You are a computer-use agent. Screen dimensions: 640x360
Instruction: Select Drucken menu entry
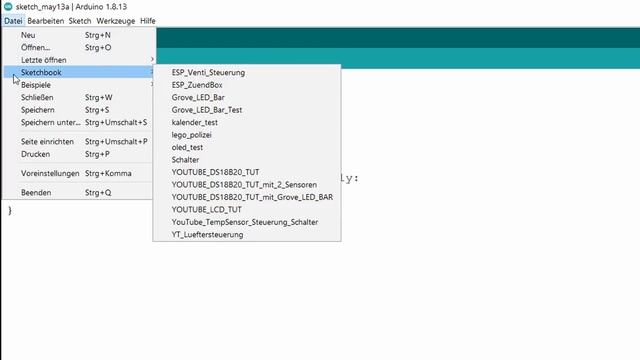[x=79, y=154]
